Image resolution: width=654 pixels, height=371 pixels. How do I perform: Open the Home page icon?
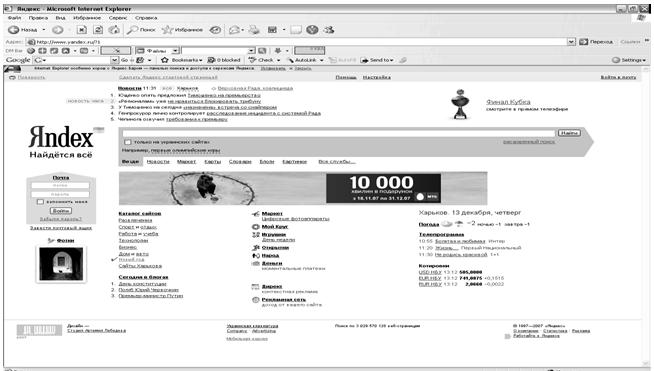pyautogui.click(x=114, y=30)
